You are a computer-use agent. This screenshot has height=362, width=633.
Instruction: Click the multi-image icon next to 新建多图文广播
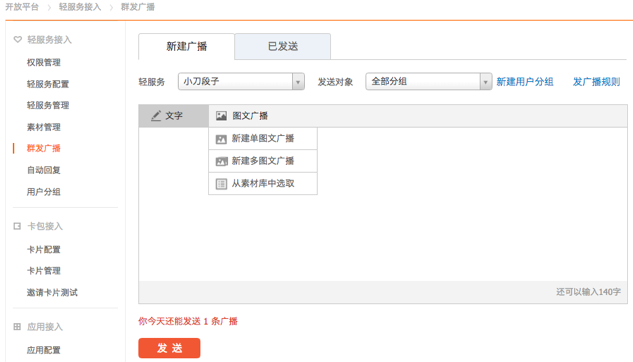tap(222, 161)
